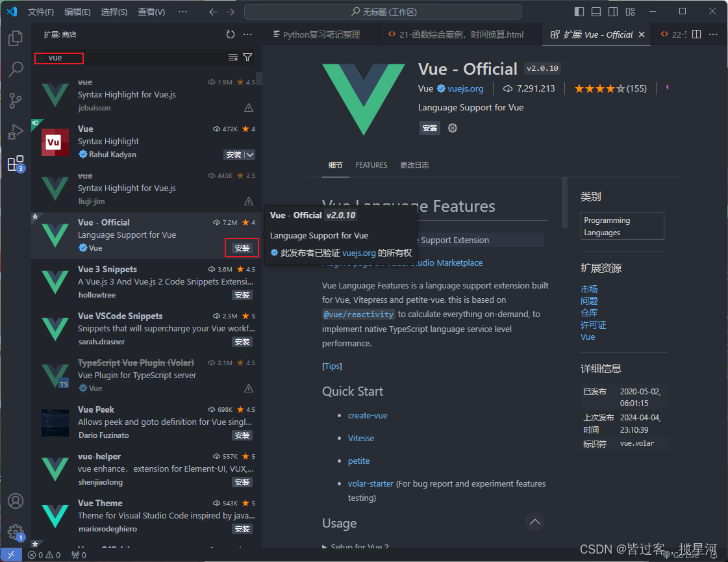728x562 pixels.
Task: Open install dropdown arrow for Rahul Kadyan Vue
Action: pyautogui.click(x=250, y=155)
